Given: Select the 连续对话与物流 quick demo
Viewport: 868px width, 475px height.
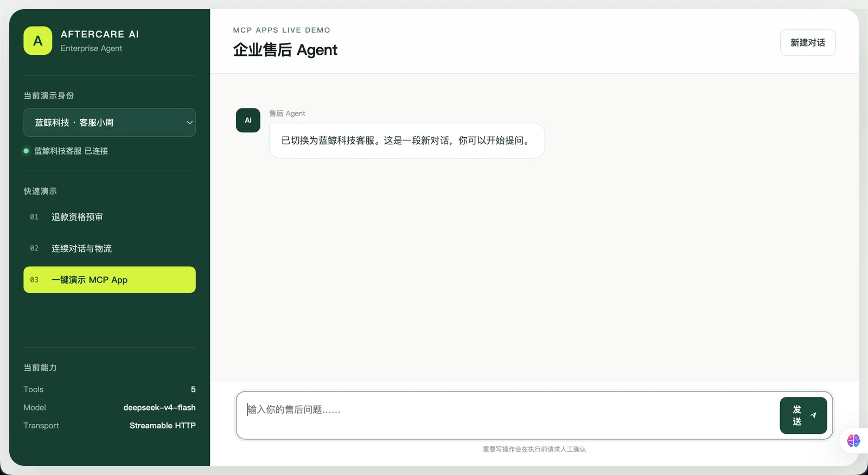Looking at the screenshot, I should [110, 248].
